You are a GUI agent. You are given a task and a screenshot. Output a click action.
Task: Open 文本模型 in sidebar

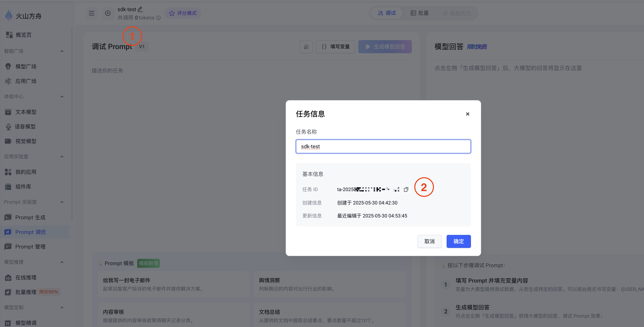tap(34, 112)
